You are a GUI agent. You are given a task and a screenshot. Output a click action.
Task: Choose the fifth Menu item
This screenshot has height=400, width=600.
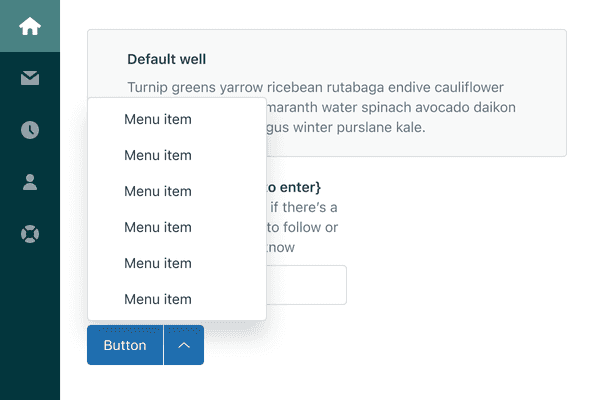tap(158, 264)
